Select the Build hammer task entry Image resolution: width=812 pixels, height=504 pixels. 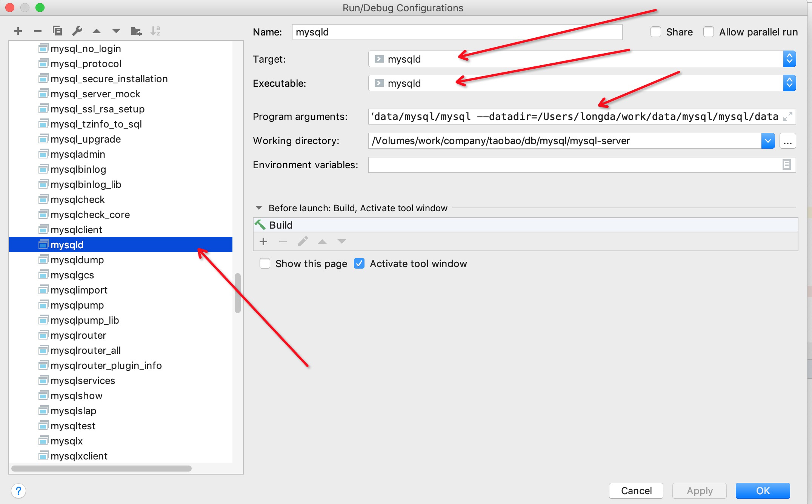coord(525,225)
